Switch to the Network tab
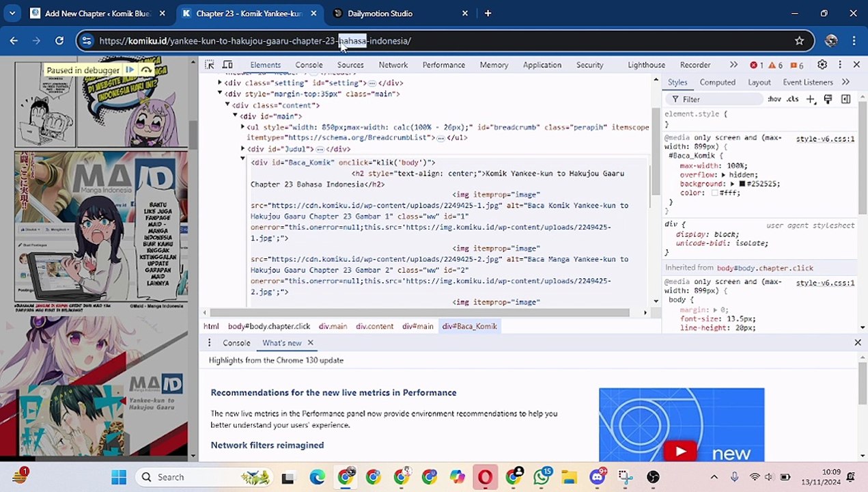Screen dimensions: 868x492 click(393, 65)
